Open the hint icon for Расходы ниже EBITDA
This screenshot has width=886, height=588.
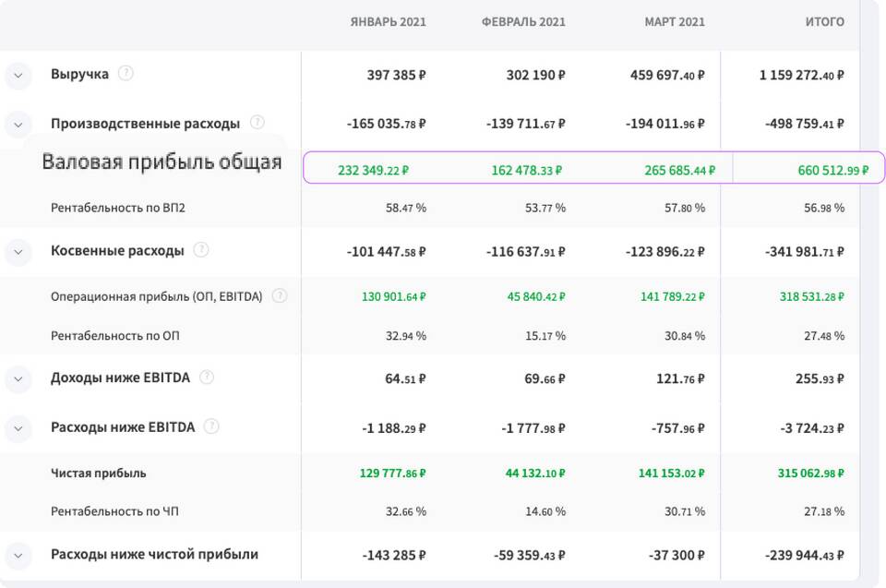pyautogui.click(x=211, y=426)
